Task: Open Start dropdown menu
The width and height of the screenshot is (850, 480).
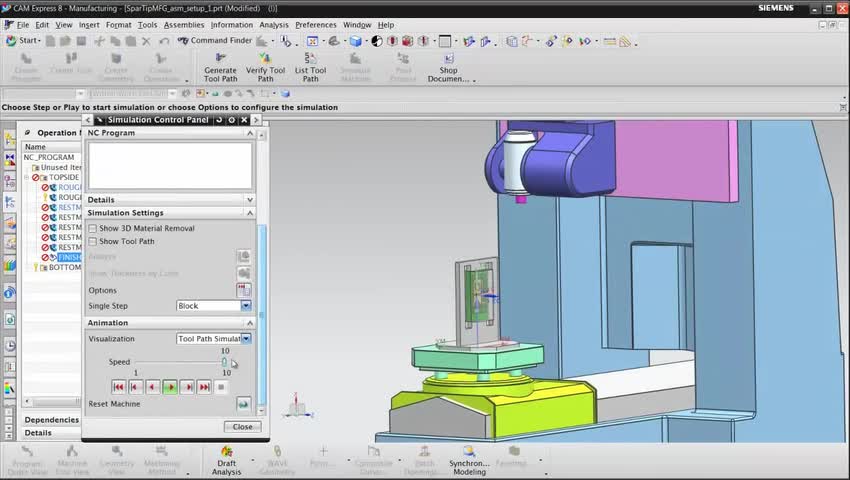Action: tap(23, 40)
